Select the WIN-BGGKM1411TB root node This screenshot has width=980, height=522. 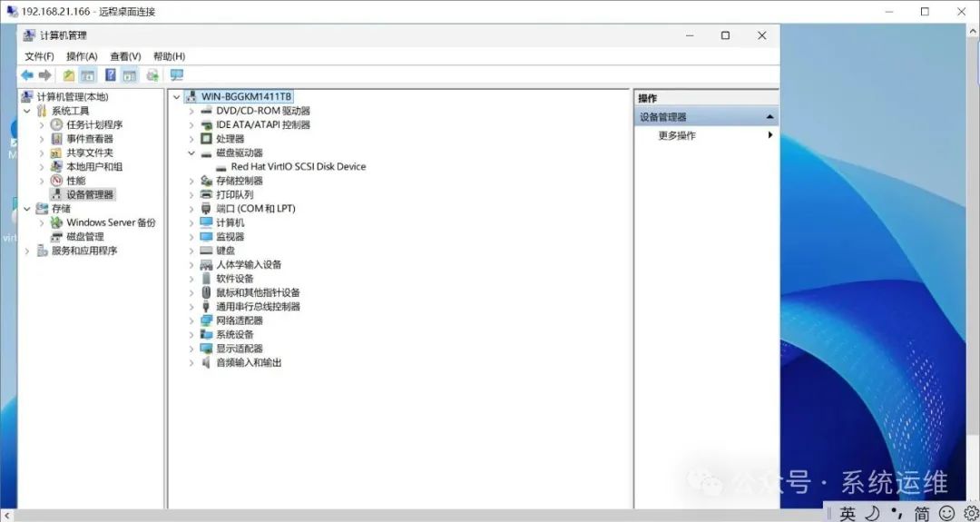(246, 96)
